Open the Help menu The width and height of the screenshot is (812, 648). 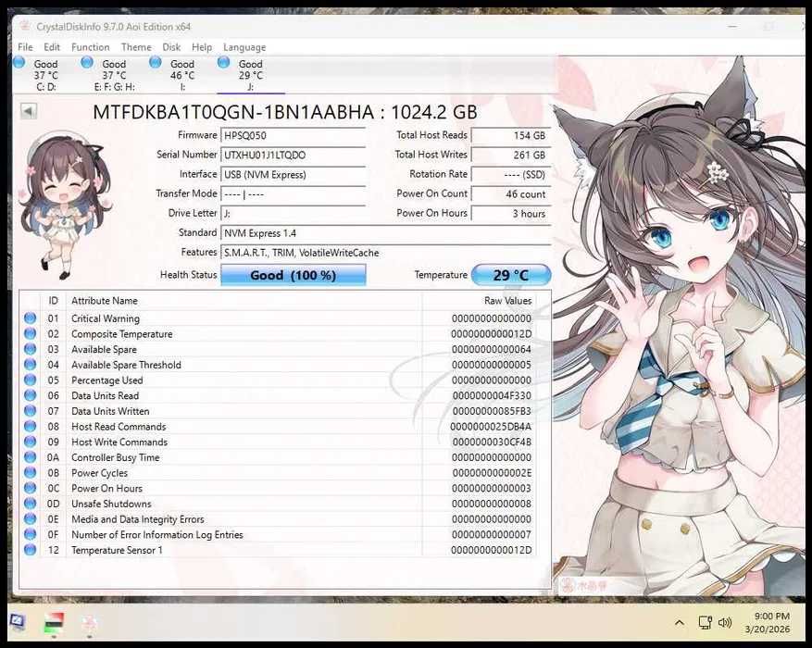tap(202, 47)
